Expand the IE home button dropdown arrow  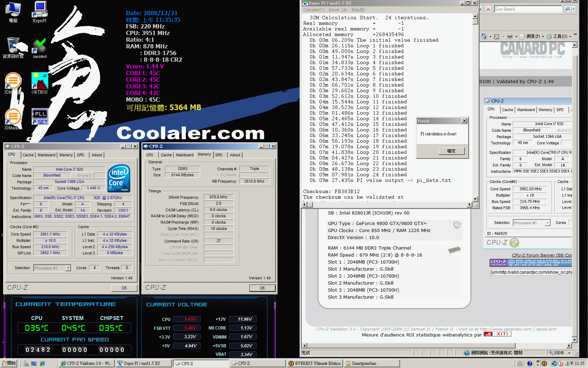click(x=490, y=36)
